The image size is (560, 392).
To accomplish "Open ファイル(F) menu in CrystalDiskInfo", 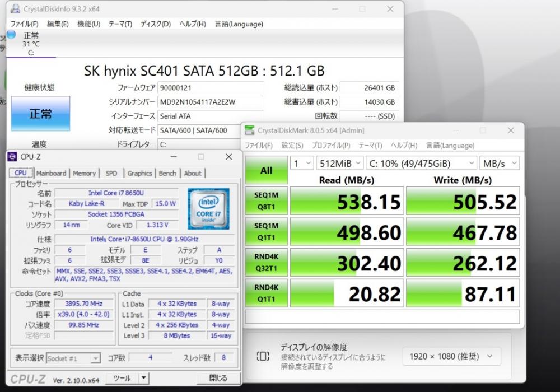I will point(24,24).
